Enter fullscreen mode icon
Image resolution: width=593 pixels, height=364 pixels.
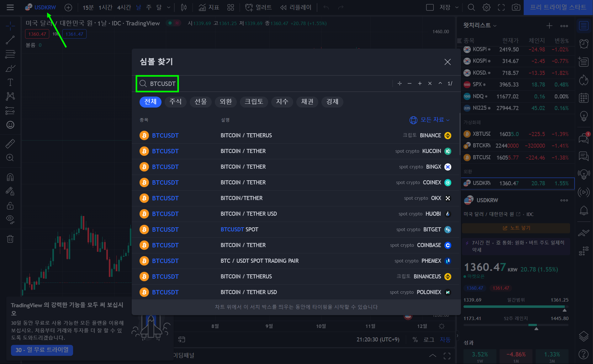[501, 7]
